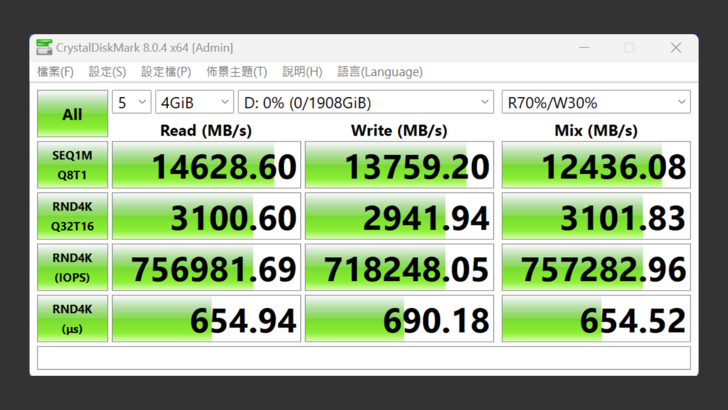Image resolution: width=728 pixels, height=410 pixels.
Task: Expand the 4GiB test size dropdown
Action: [194, 102]
